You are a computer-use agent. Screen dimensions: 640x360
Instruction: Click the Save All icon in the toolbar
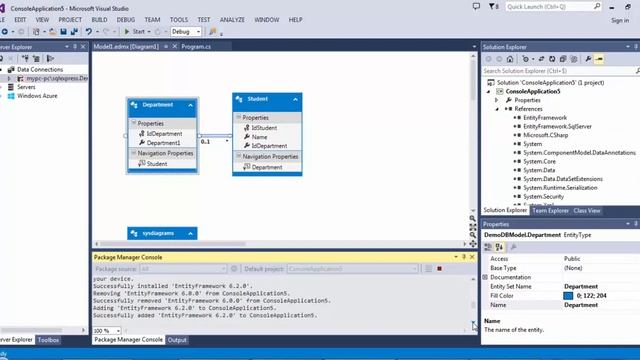(x=74, y=32)
